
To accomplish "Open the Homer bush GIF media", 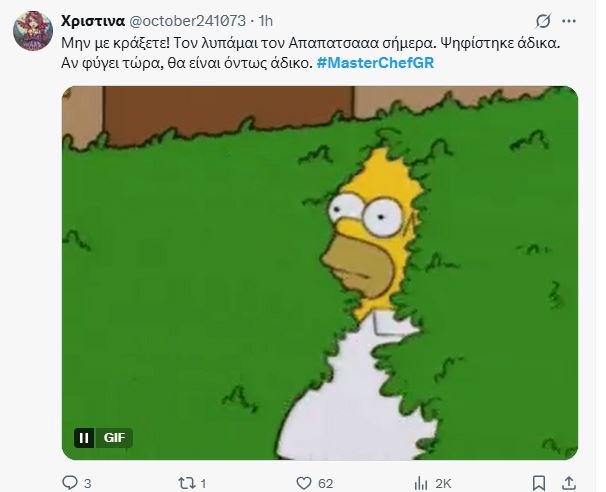I will pos(320,273).
